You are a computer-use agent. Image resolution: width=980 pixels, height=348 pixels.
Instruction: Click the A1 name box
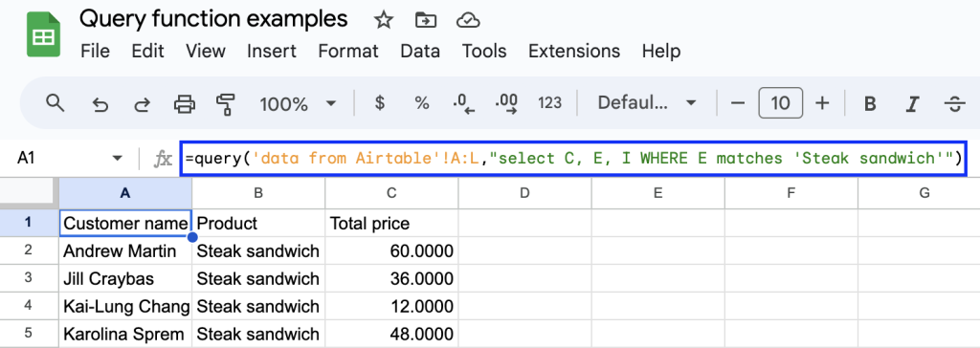pos(26,159)
